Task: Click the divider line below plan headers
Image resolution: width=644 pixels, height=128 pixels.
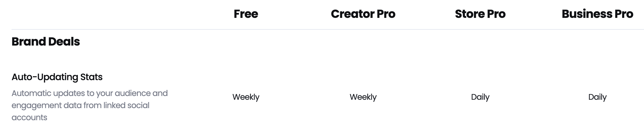Action: coord(327,29)
